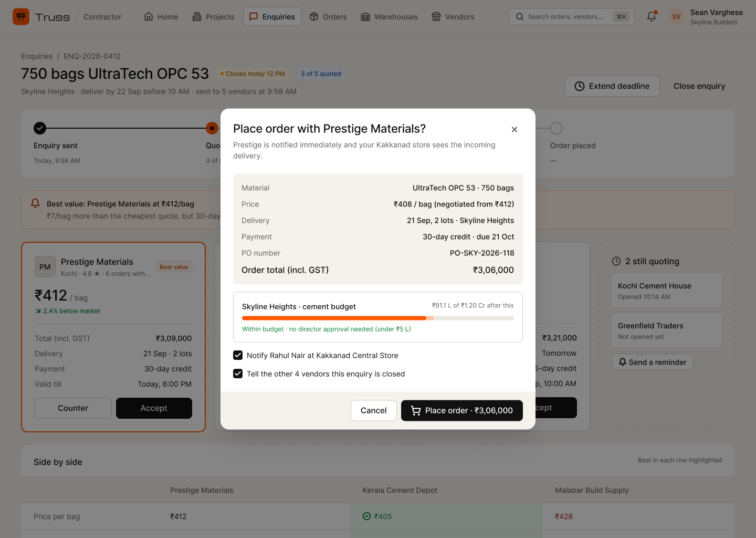Image resolution: width=756 pixels, height=538 pixels.
Task: Go to the Orders tab
Action: [x=328, y=17]
